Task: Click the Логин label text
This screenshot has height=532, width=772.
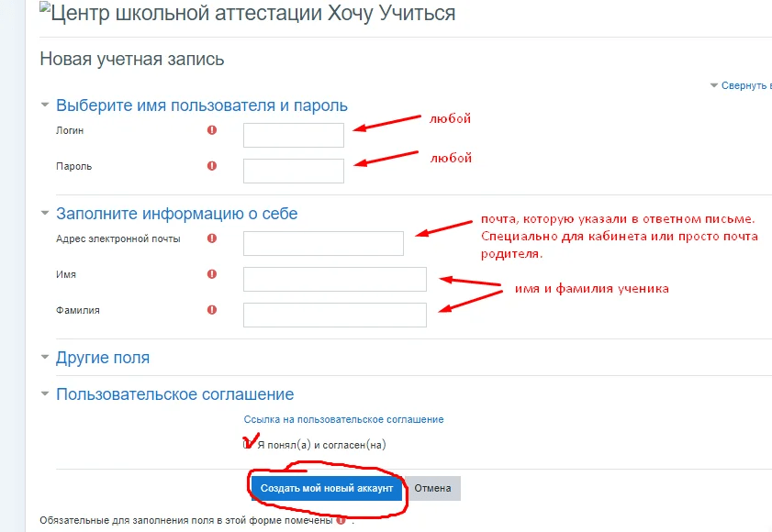Action: [x=70, y=130]
